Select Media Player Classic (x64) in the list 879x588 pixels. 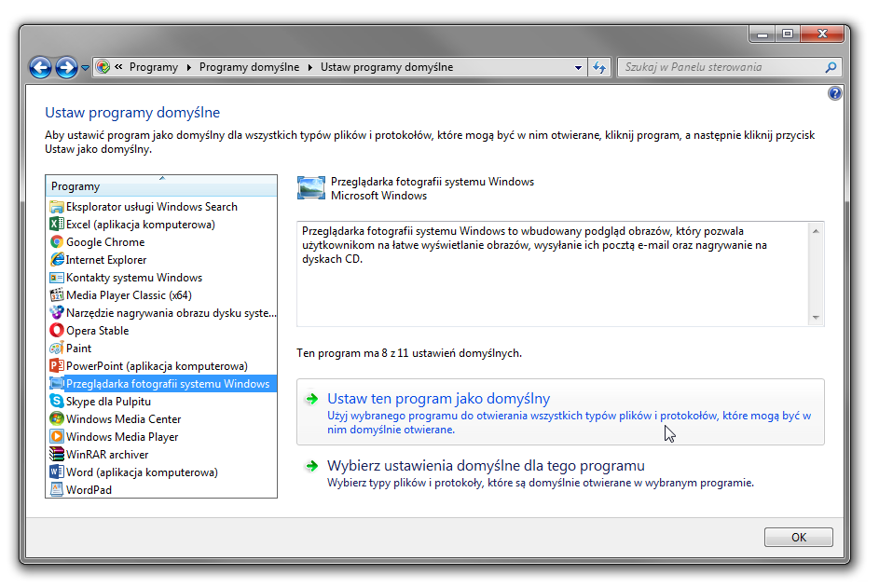161,294
